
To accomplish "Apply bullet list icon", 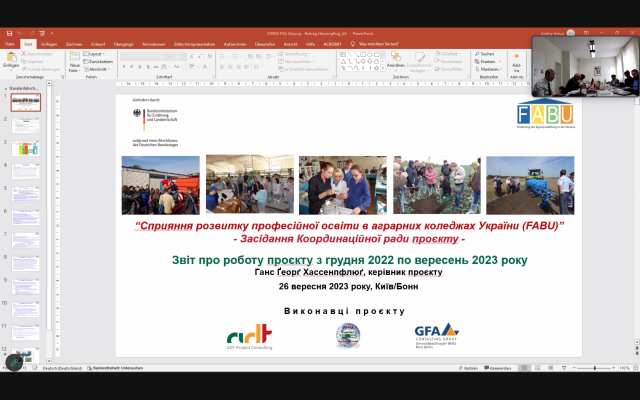I will pos(224,56).
